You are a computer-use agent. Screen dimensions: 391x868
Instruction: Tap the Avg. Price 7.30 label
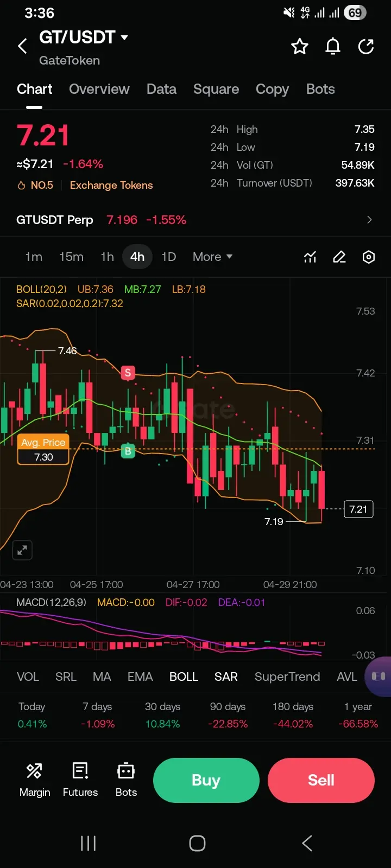click(x=43, y=450)
